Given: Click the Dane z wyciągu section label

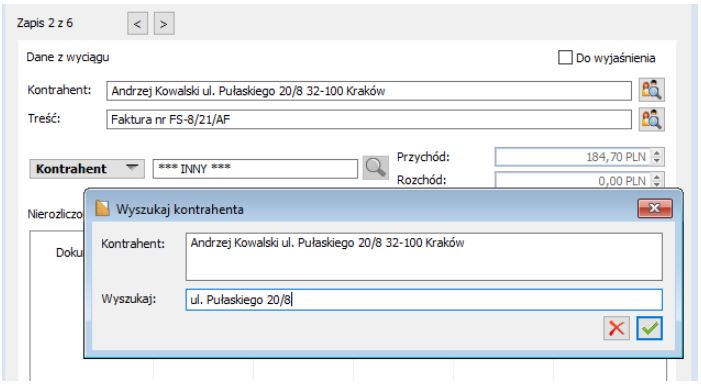Looking at the screenshot, I should (x=68, y=57).
